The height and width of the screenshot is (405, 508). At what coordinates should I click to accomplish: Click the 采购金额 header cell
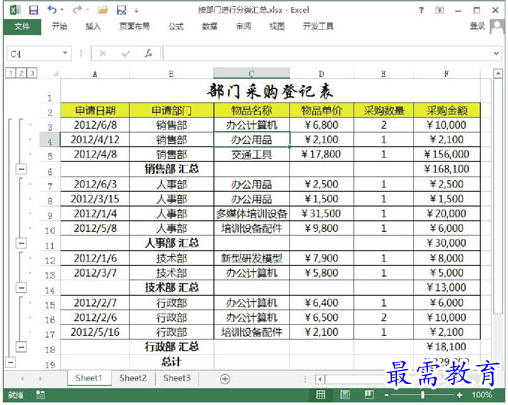tap(447, 110)
